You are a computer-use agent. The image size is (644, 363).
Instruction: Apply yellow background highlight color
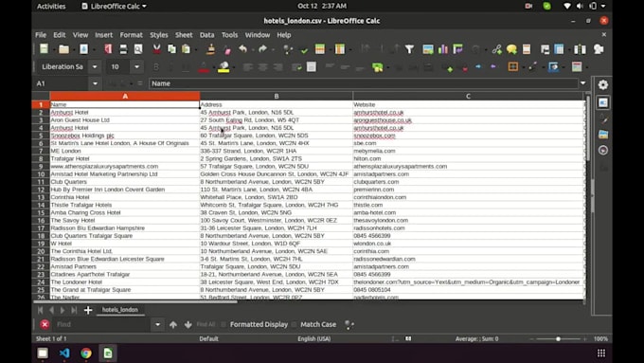click(x=224, y=67)
